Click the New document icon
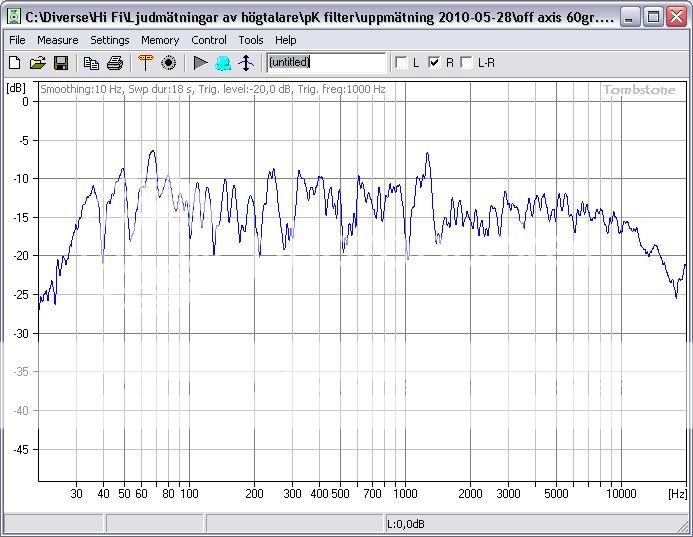Viewport: 693px width, 537px height. (14, 63)
